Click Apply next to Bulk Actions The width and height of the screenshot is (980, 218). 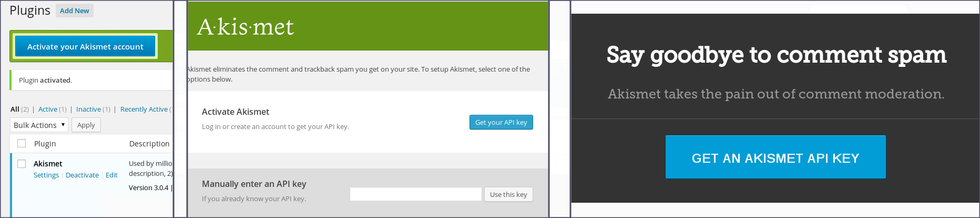(x=86, y=125)
